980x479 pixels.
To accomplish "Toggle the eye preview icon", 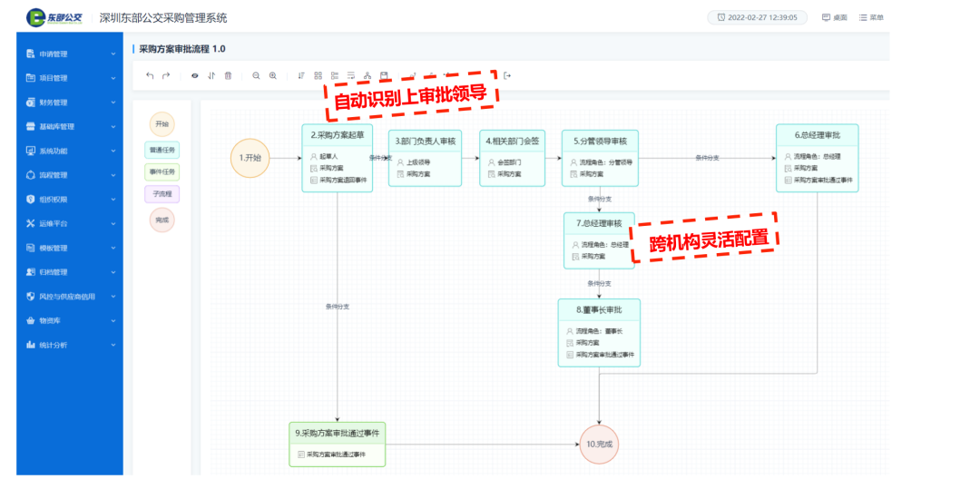I will (x=194, y=75).
